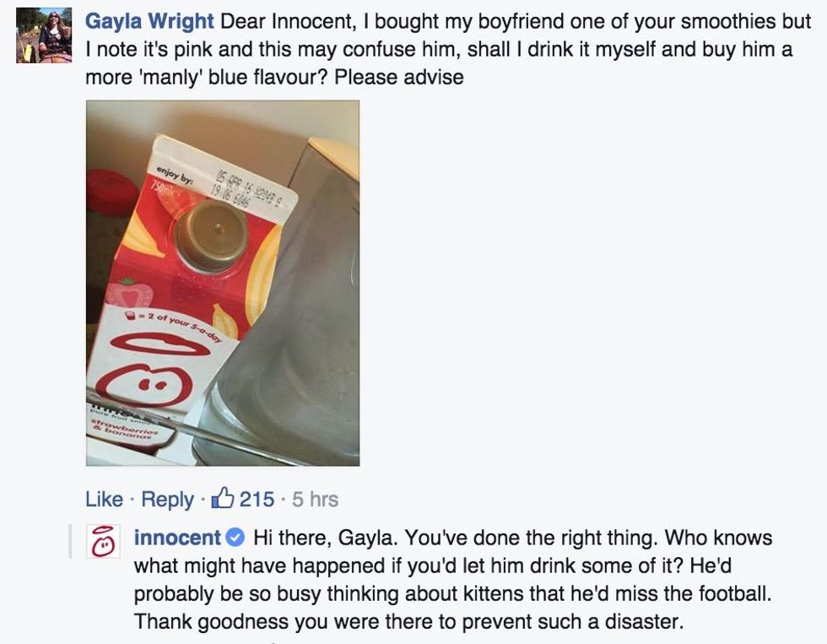Viewport: 827px width, 644px height.
Task: Reply to Gayla Wright's comment
Action: point(168,499)
